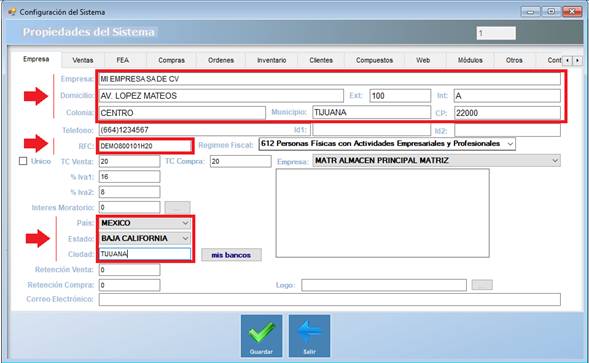Select the Compuestos tab

(375, 60)
